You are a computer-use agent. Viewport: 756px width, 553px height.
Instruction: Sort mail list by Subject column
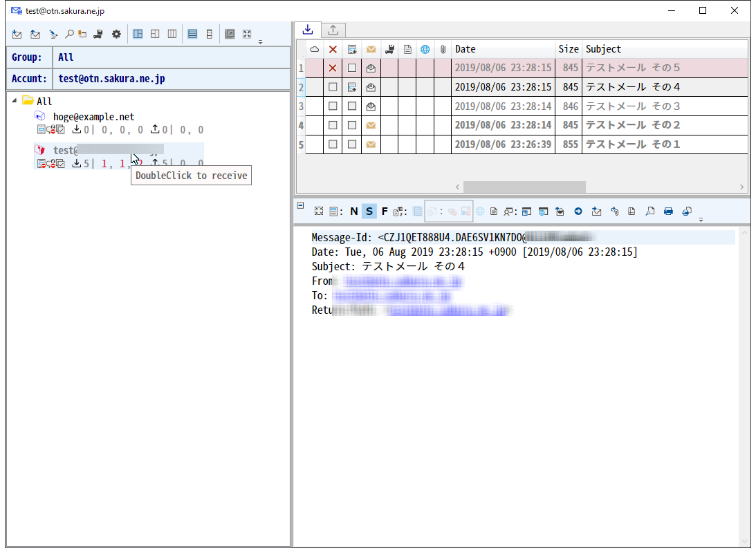coord(665,49)
